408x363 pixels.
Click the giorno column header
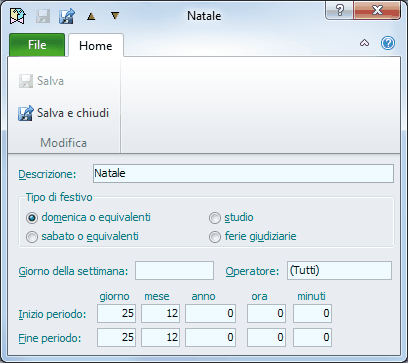(x=114, y=296)
